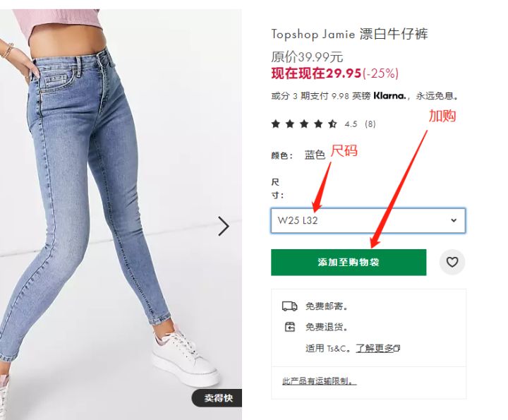Viewport: 508px width, 420px height.
Task: Click the 卖得快 badge on image
Action: tap(217, 398)
